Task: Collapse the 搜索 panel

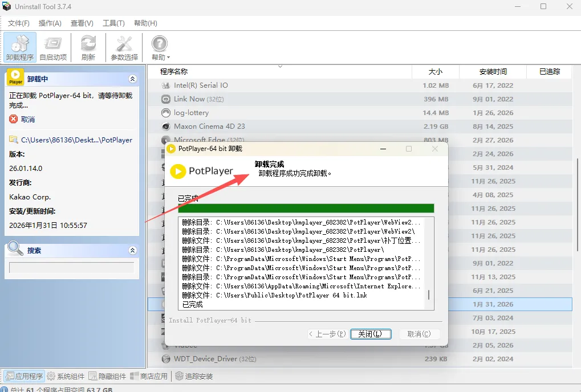Action: pos(132,250)
